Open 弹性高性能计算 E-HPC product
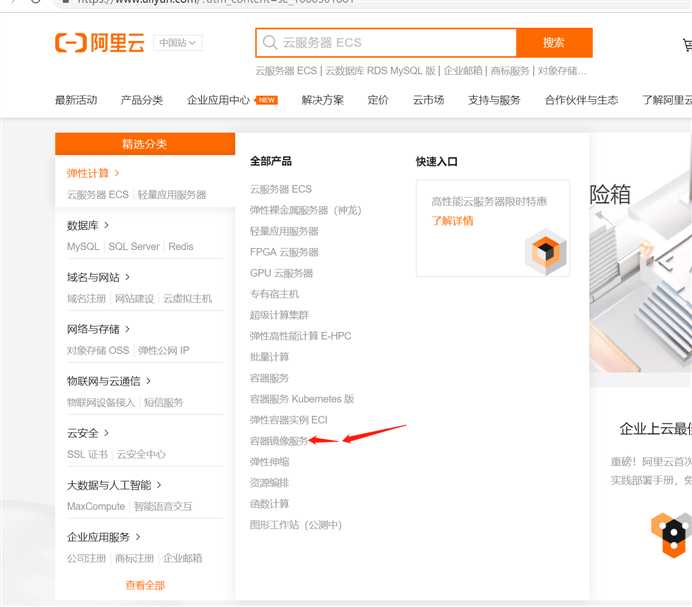692x607 pixels. tap(301, 336)
